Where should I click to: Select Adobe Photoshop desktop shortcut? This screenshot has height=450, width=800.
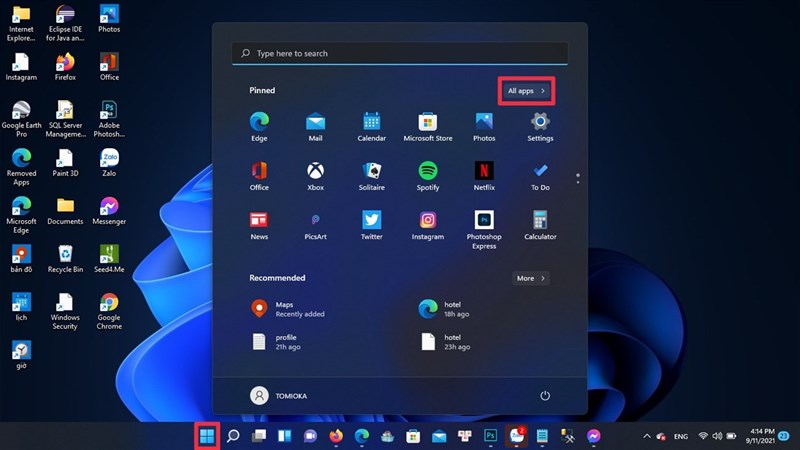pos(109,119)
